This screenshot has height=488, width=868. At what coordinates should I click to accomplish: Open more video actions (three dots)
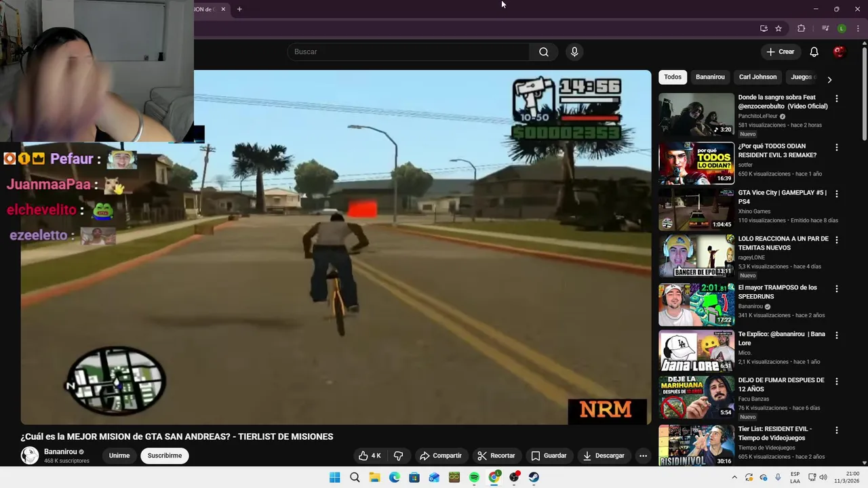(643, 455)
